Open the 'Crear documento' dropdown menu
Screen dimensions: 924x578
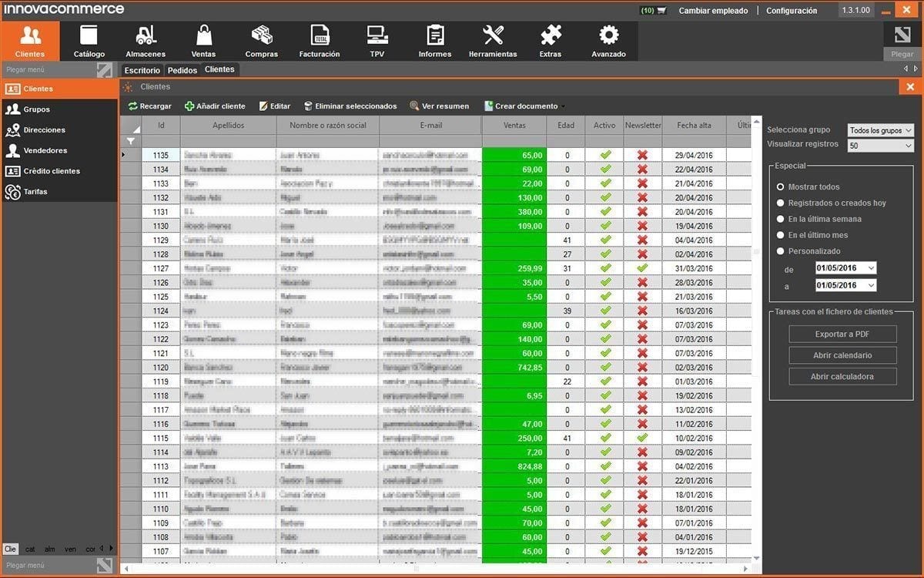[525, 106]
